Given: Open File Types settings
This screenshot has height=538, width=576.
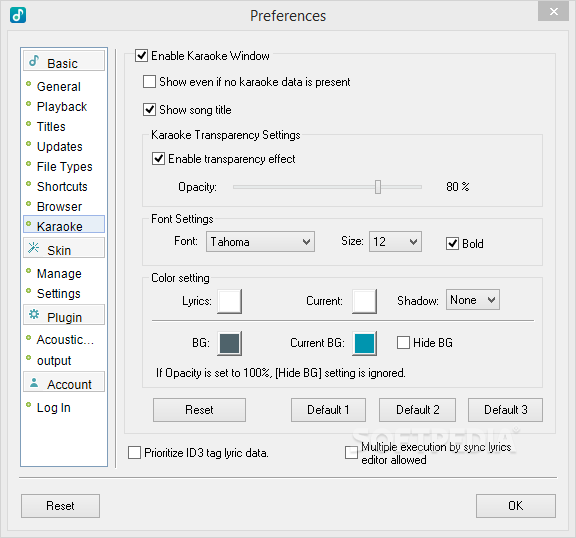Looking at the screenshot, I should [x=64, y=167].
